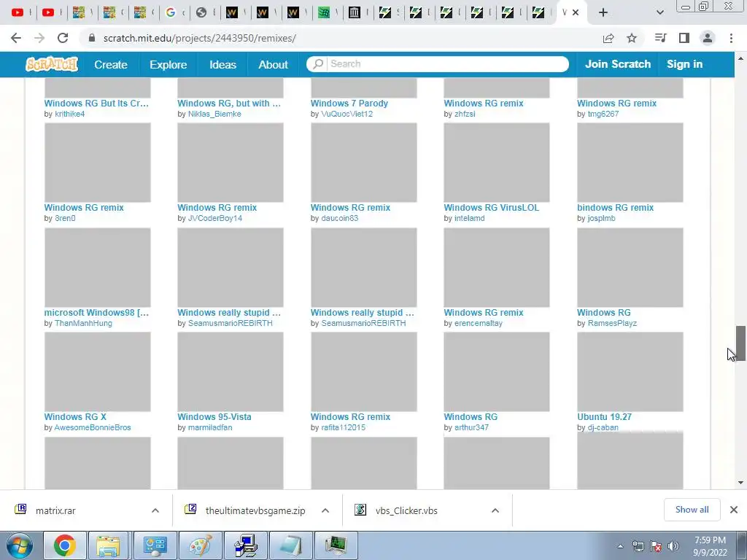Viewport: 747px width, 560px height.
Task: Close the active Scratch tab
Action: coord(576,12)
